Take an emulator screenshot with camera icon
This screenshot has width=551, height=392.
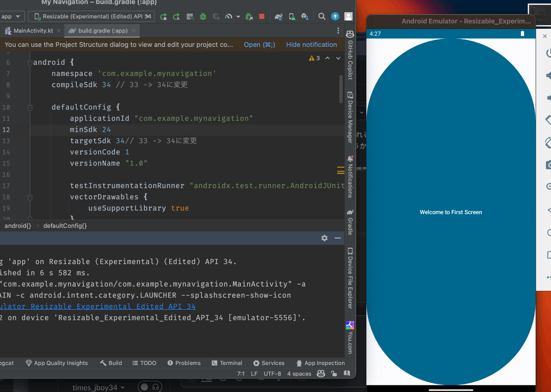click(548, 165)
